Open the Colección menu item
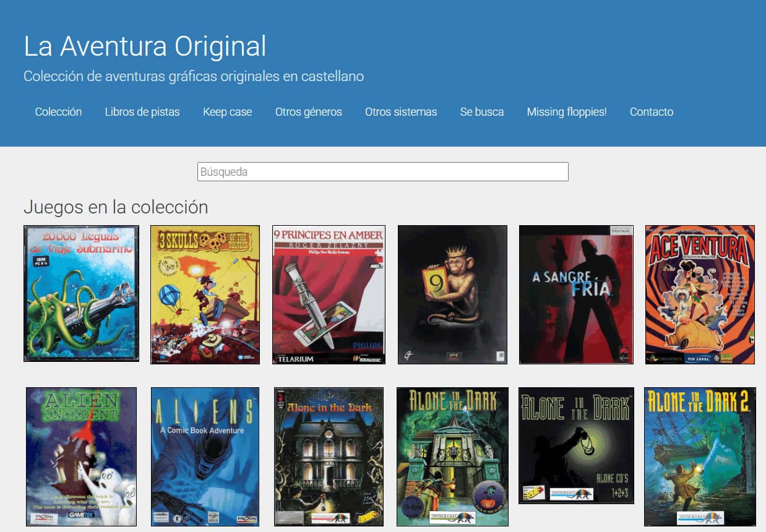Viewport: 766px width, 532px height. (x=58, y=112)
